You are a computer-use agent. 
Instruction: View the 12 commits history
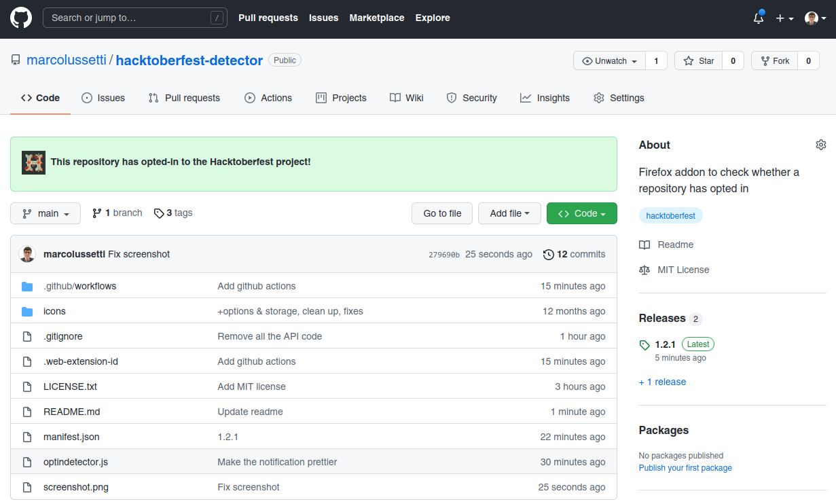[x=575, y=254]
